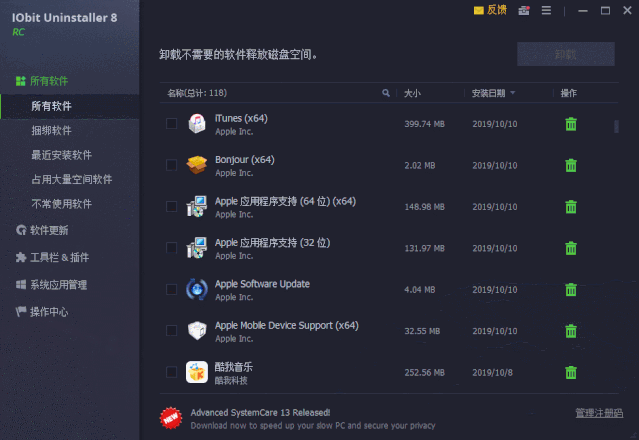This screenshot has height=440, width=639.
Task: Click the list's vertical scrollbar thumb
Action: pos(616,126)
